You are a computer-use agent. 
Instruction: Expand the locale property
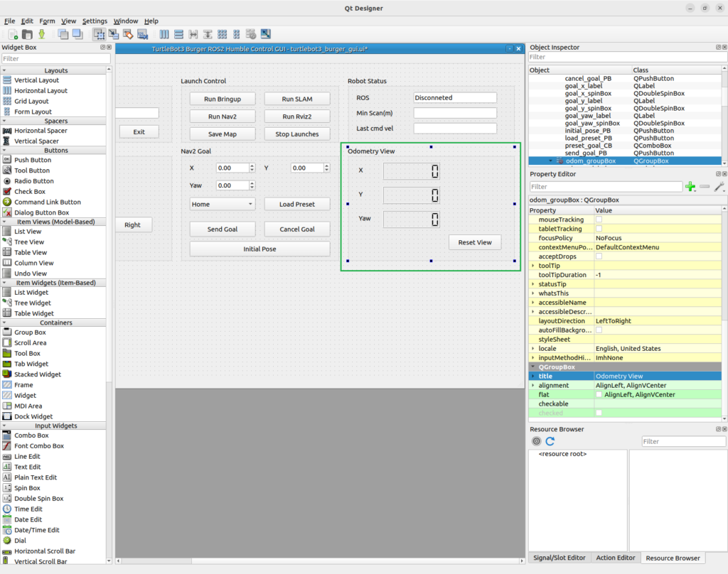[533, 349]
